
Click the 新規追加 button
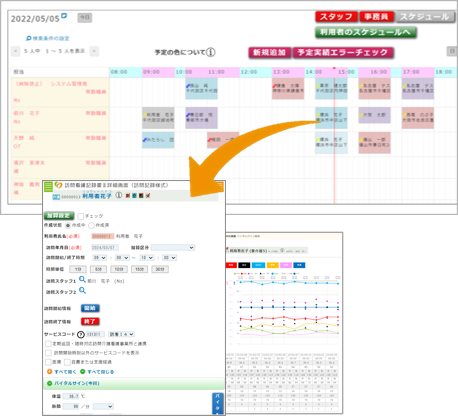(270, 53)
